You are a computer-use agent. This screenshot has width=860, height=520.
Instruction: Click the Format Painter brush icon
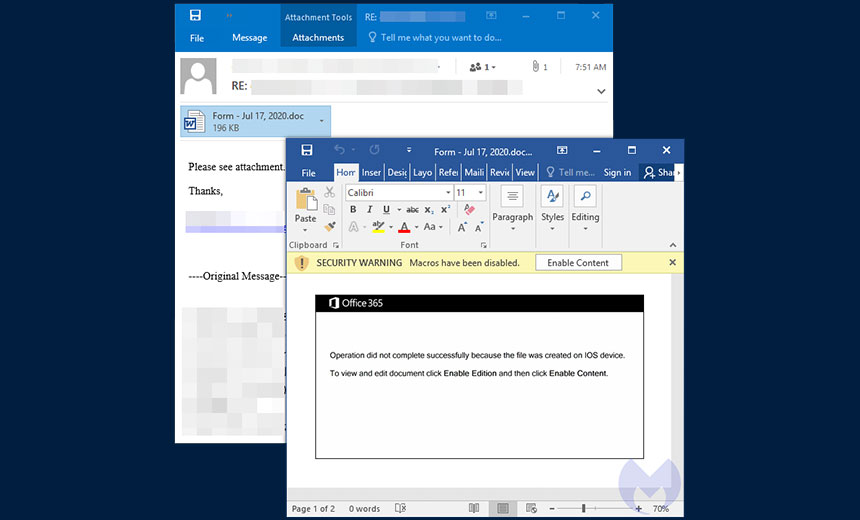coord(330,226)
